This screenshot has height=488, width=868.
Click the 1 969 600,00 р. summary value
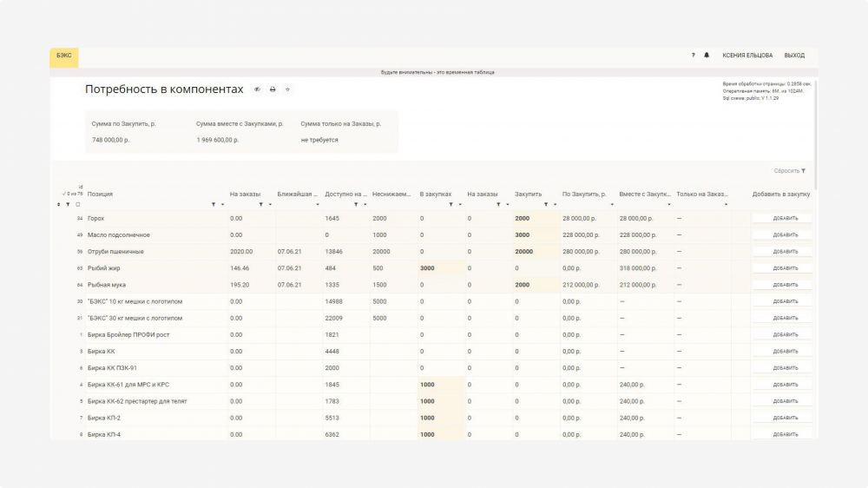click(x=218, y=140)
